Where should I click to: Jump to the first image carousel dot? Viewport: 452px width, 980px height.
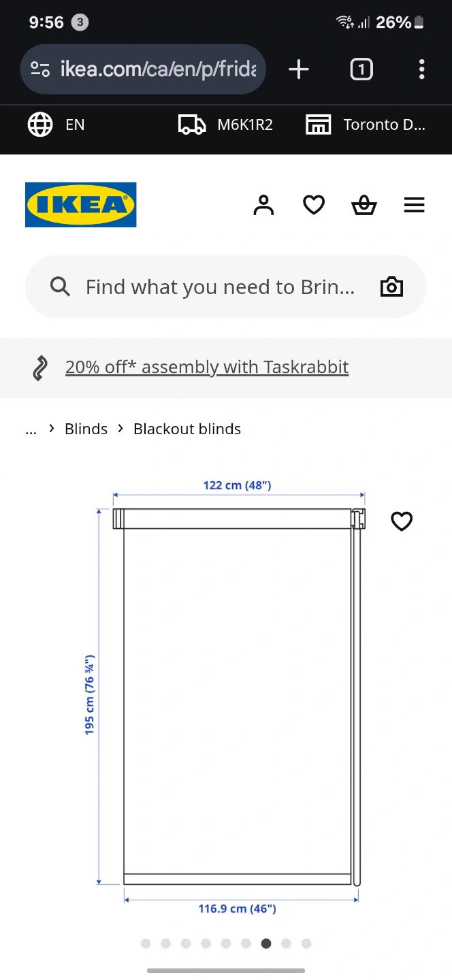click(x=146, y=943)
